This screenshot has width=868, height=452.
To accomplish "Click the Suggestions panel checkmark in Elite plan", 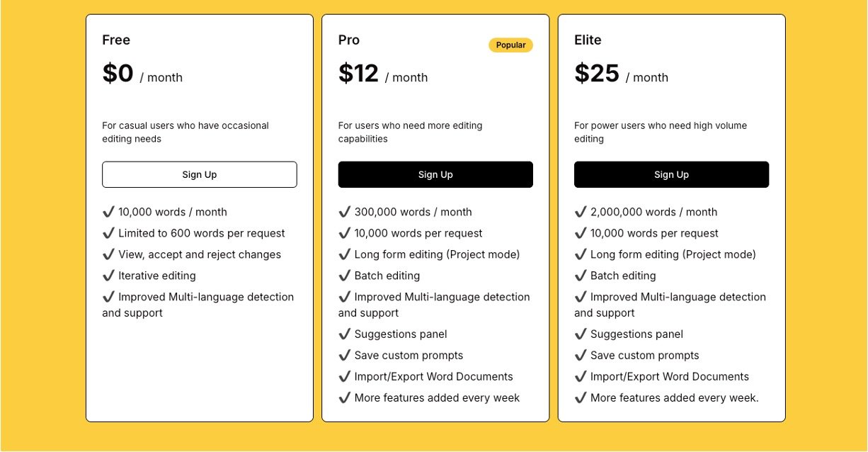I will 581,334.
